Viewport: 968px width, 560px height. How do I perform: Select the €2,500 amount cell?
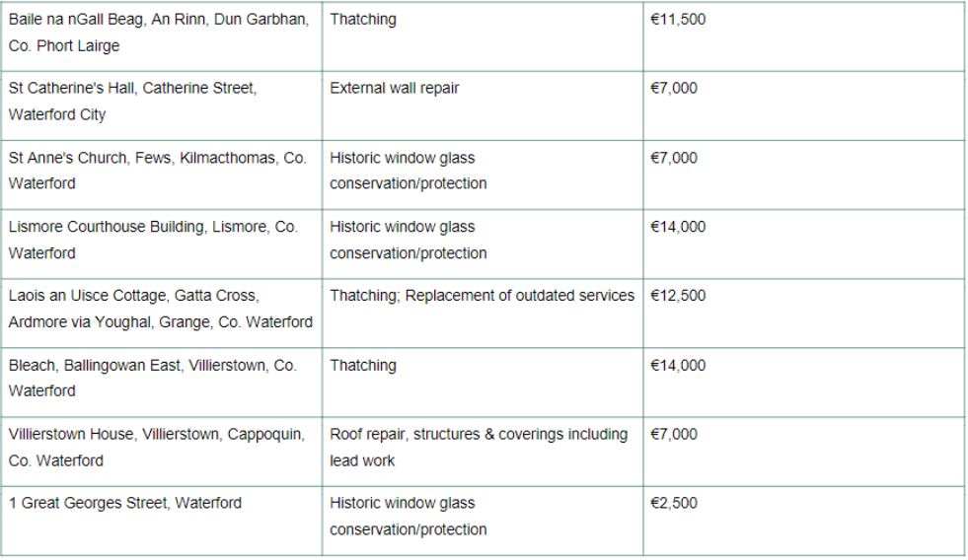click(675, 503)
